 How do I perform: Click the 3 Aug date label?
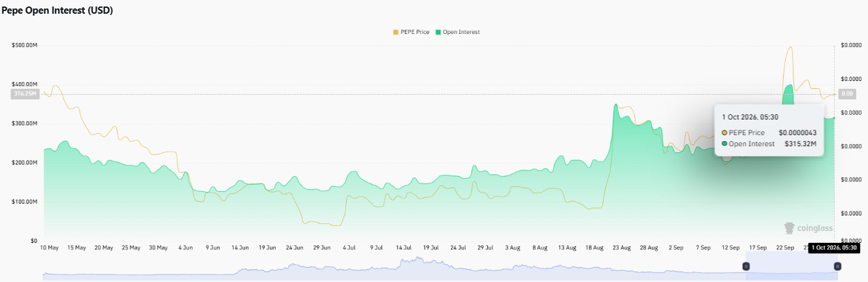(x=512, y=248)
